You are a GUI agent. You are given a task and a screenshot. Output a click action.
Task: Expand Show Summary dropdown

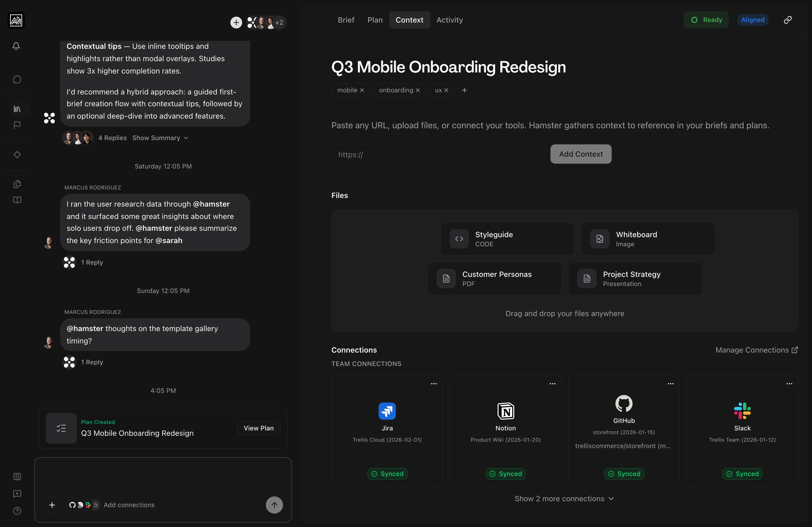[160, 138]
